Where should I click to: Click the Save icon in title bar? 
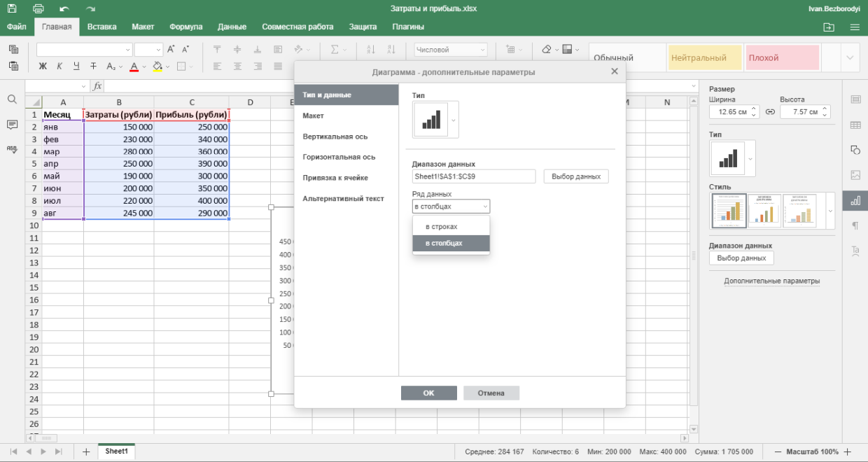coord(13,8)
